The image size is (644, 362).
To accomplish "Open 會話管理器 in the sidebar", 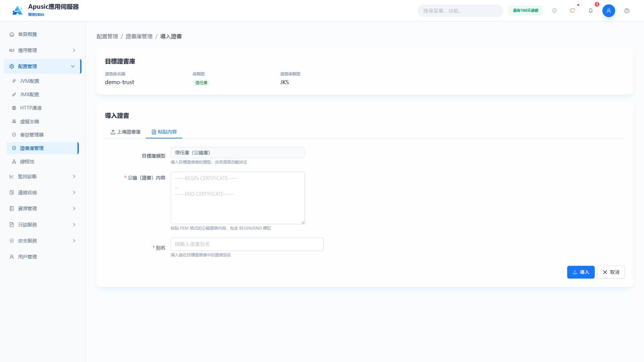I will 43,135.
